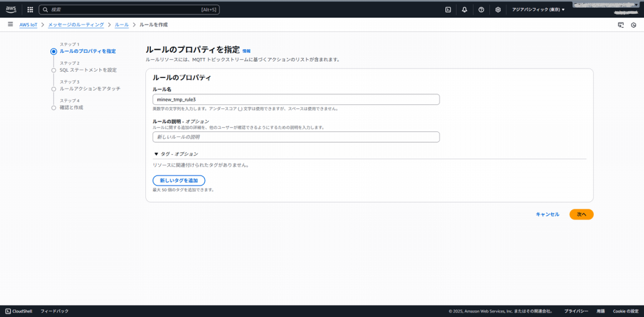Open CloudShell from the top bar icon
Image resolution: width=644 pixels, height=317 pixels.
pyautogui.click(x=448, y=9)
